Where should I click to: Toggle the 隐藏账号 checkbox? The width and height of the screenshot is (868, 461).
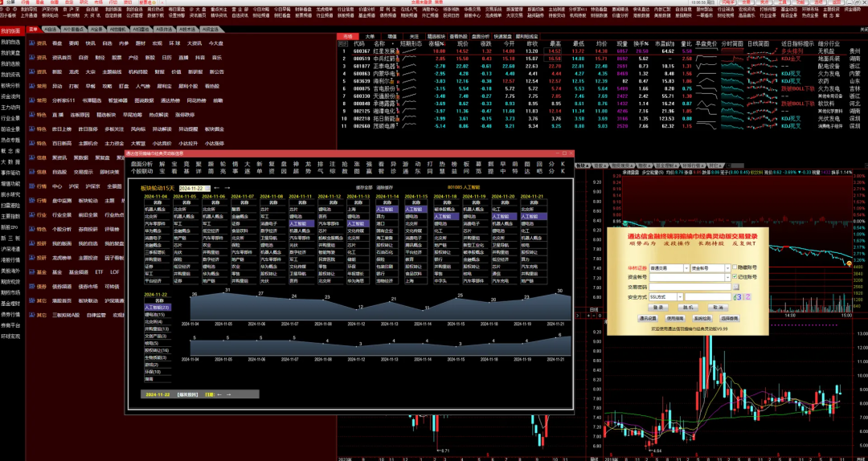[735, 268]
